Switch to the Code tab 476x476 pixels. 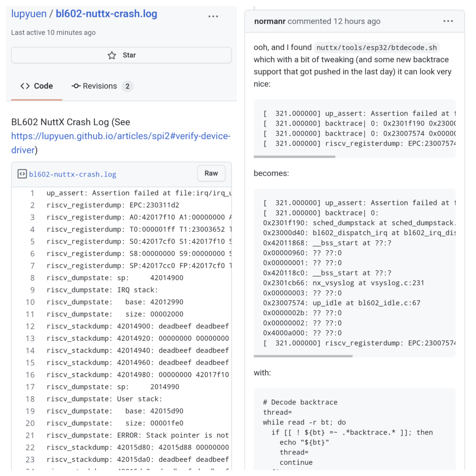36,86
